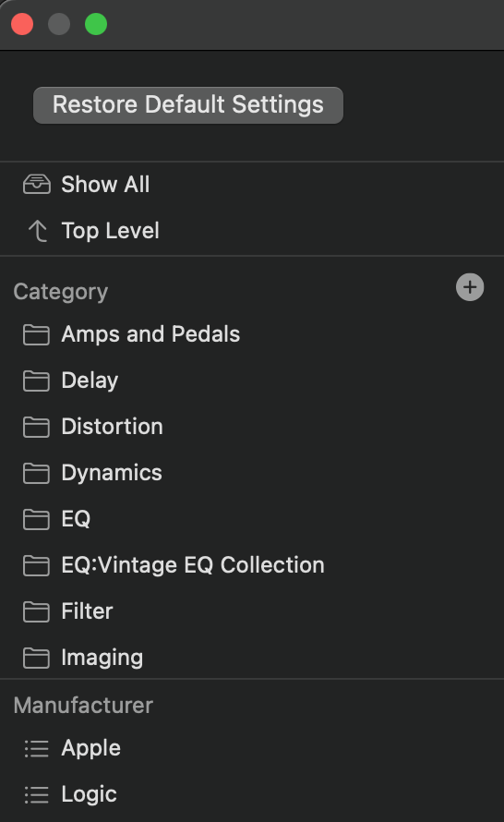This screenshot has width=504, height=822.
Task: Choose the Dynamics folder icon
Action: (x=37, y=473)
